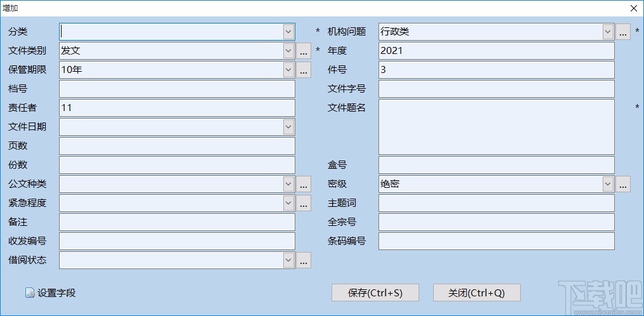This screenshot has height=316, width=644.
Task: Click into the 份数 input field
Action: pyautogui.click(x=177, y=165)
